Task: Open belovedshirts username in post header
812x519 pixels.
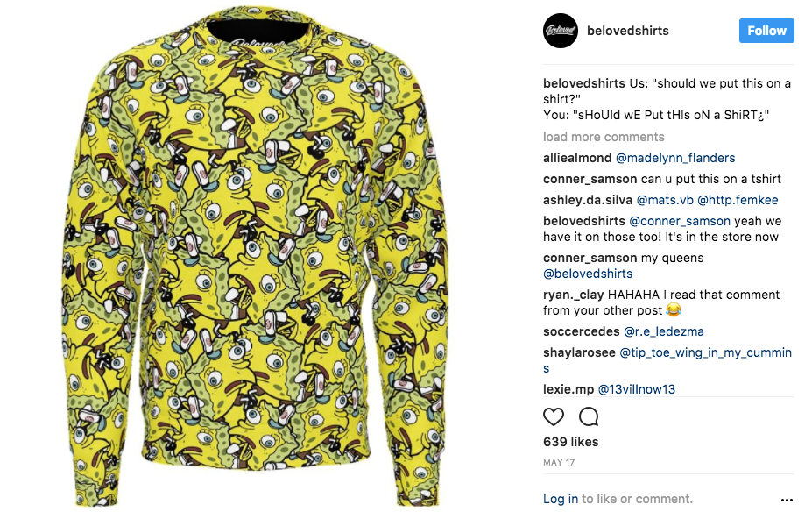Action: [x=628, y=31]
